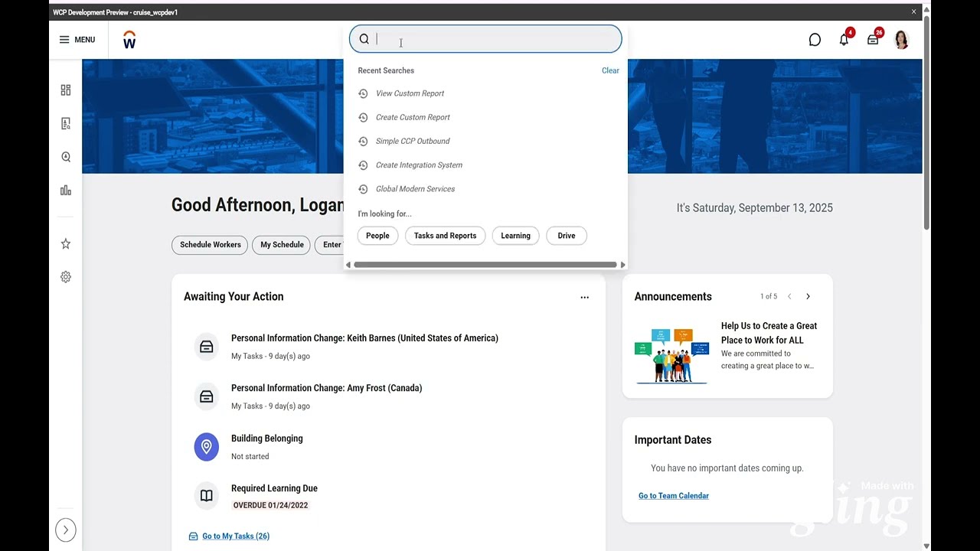Click the page vertical scrollbar

click(x=926, y=122)
